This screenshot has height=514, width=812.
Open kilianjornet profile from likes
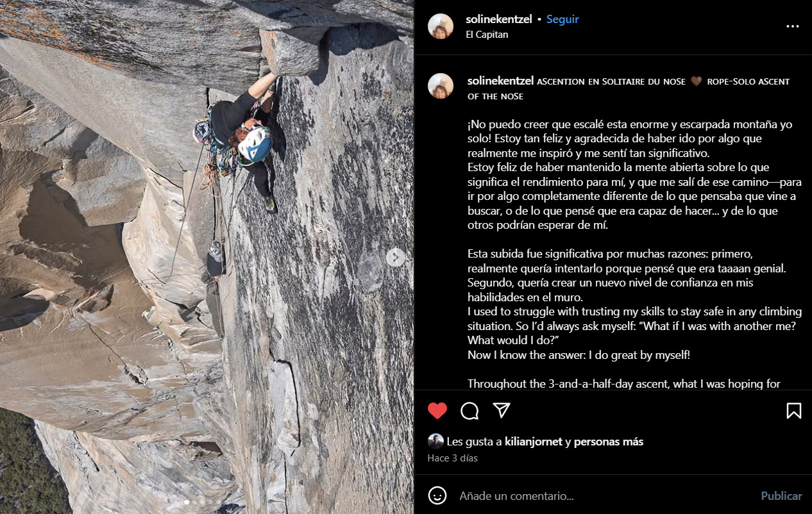(534, 442)
